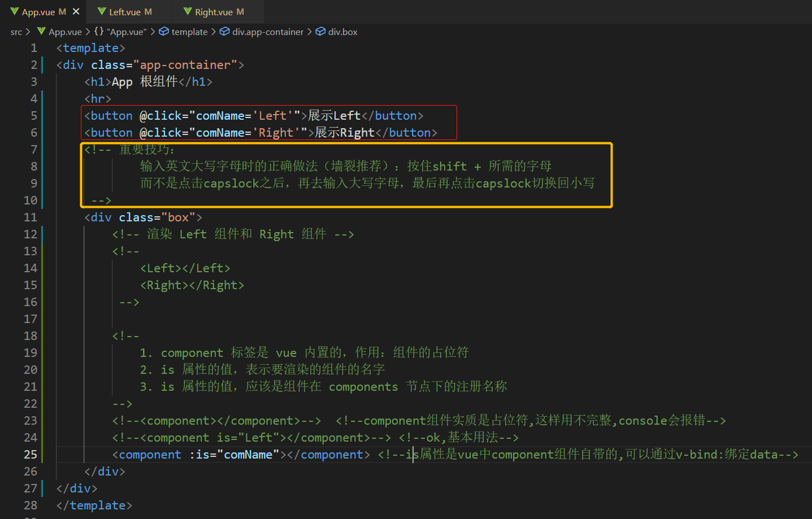Click the class="box" attribute
812x519 pixels.
tap(157, 217)
